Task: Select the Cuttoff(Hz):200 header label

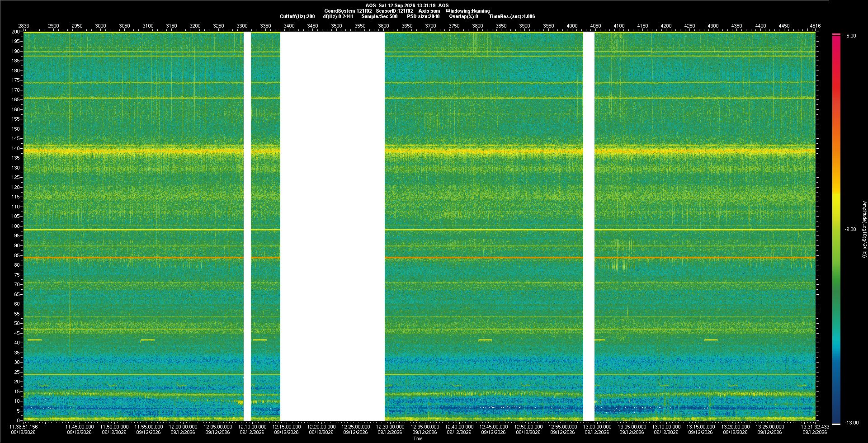Action: (297, 16)
